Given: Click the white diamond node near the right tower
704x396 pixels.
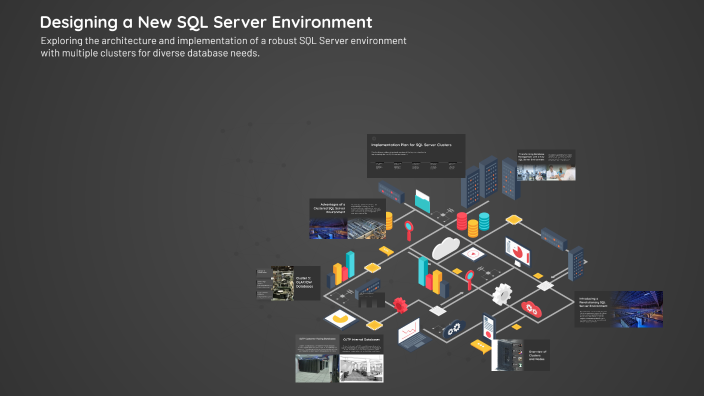Looking at the screenshot, I should [x=545, y=286].
